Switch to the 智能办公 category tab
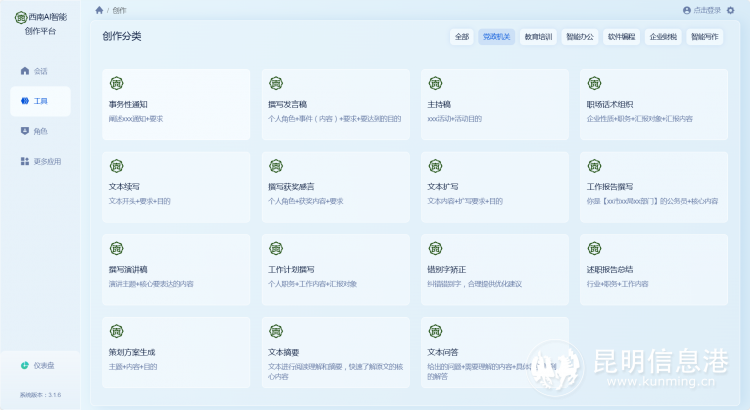Viewport: 750px width, 410px height. (579, 37)
